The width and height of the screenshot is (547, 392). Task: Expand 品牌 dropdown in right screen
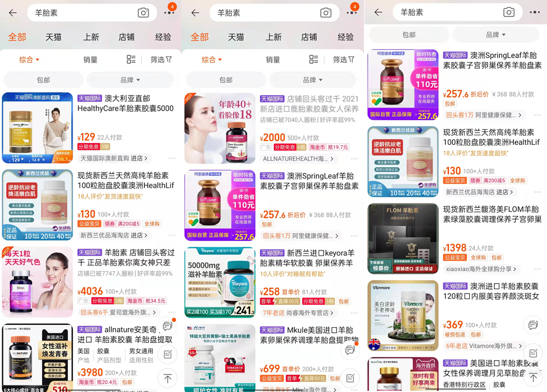495,35
